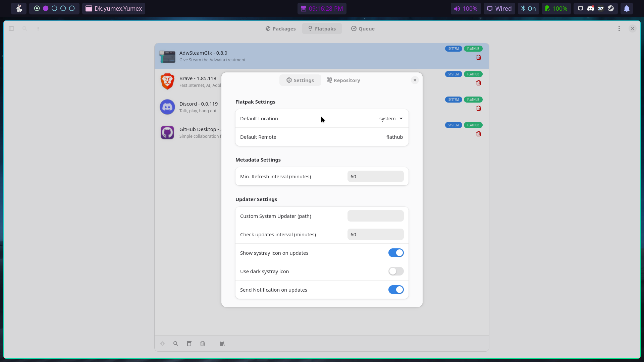Click the magnifier icon in the bottom toolbar

pyautogui.click(x=176, y=344)
